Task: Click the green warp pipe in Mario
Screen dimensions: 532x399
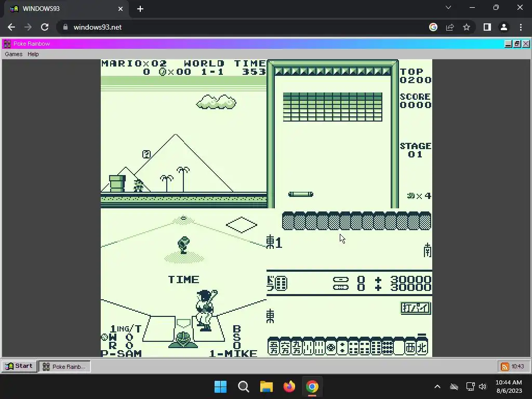Action: (x=117, y=183)
